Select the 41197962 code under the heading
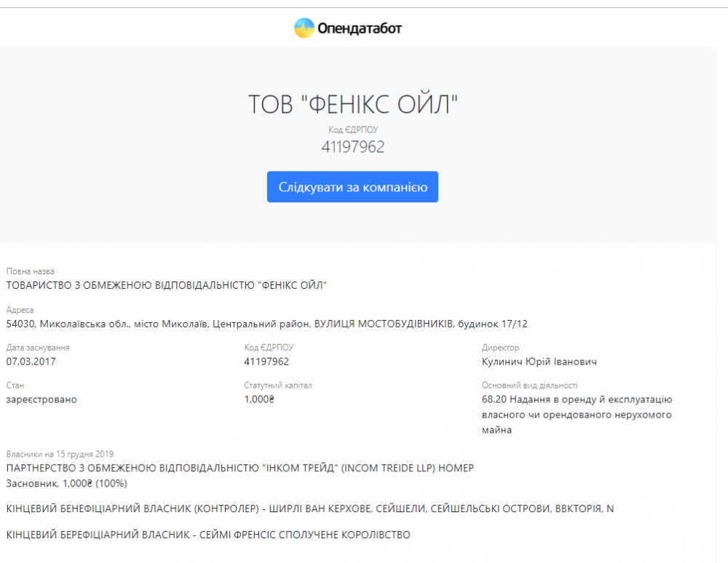Screen dimensions: 728x563 (x=353, y=147)
